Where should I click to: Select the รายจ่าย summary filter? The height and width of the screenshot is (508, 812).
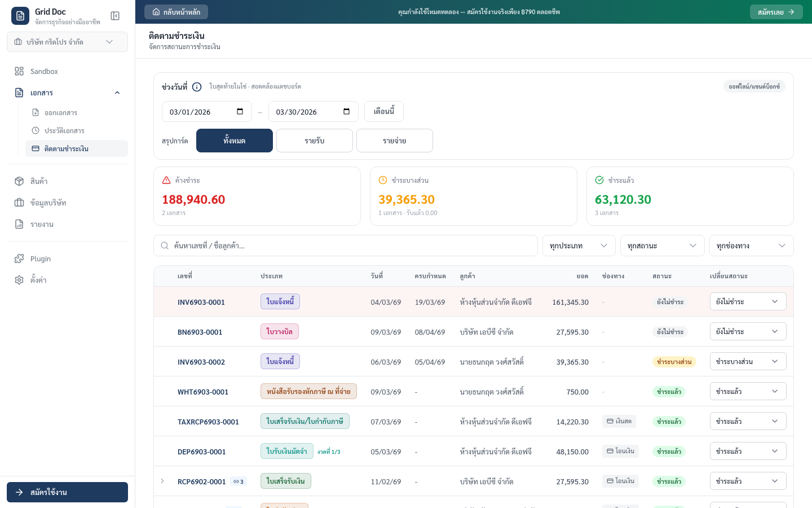point(394,141)
